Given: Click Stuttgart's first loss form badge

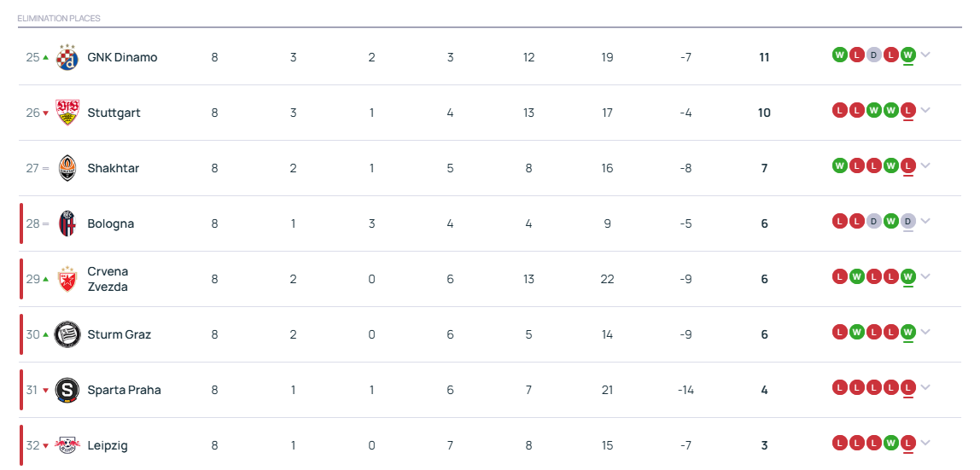Looking at the screenshot, I should pos(839,111).
